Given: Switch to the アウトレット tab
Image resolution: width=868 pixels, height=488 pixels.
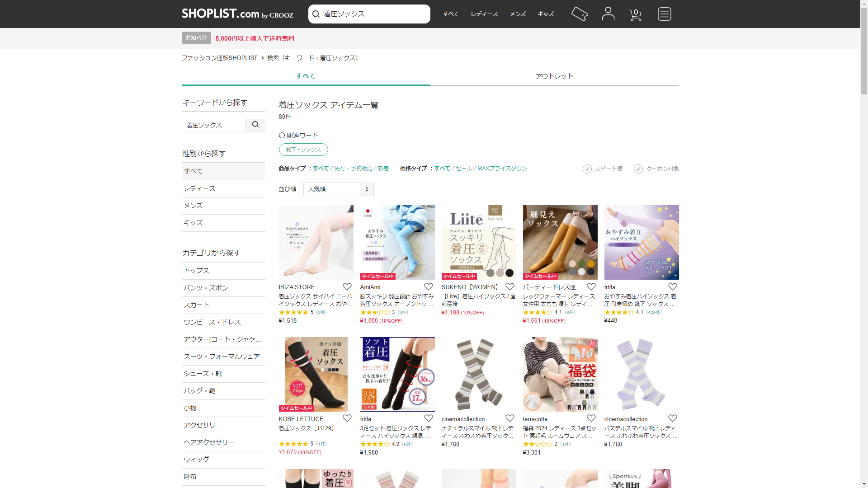Looking at the screenshot, I should click(554, 76).
